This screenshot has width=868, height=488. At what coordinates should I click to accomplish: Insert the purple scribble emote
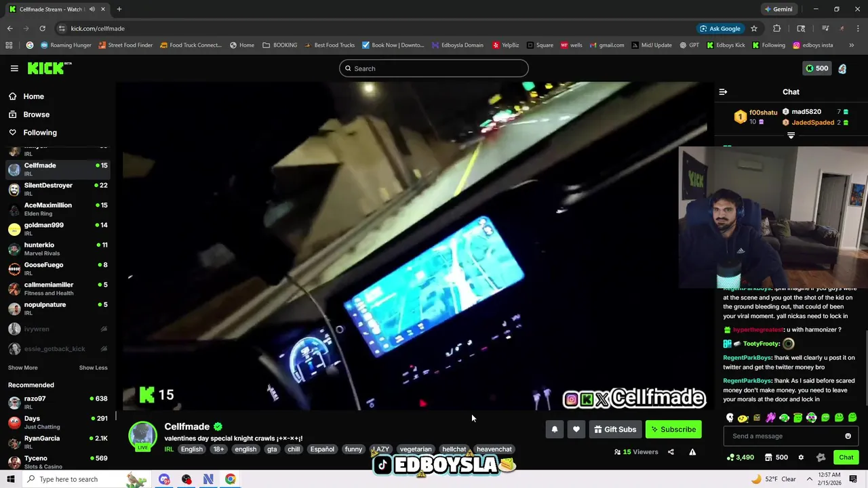(x=771, y=418)
